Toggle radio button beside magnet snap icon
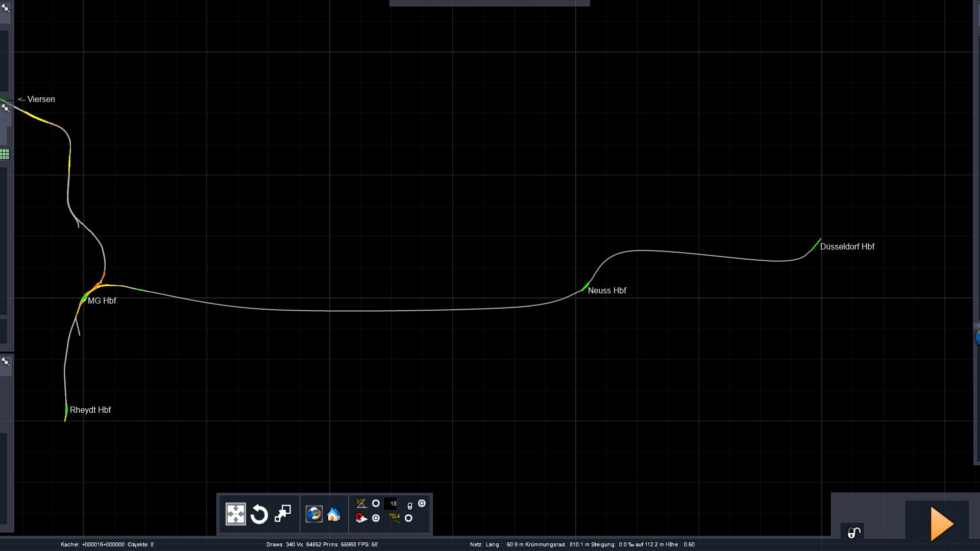The height and width of the screenshot is (551, 980). pos(376,518)
